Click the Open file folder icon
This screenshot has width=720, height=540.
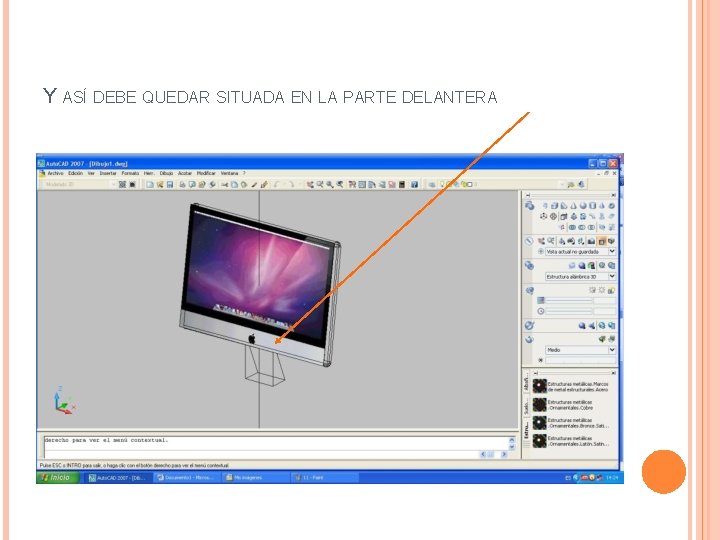(160, 185)
